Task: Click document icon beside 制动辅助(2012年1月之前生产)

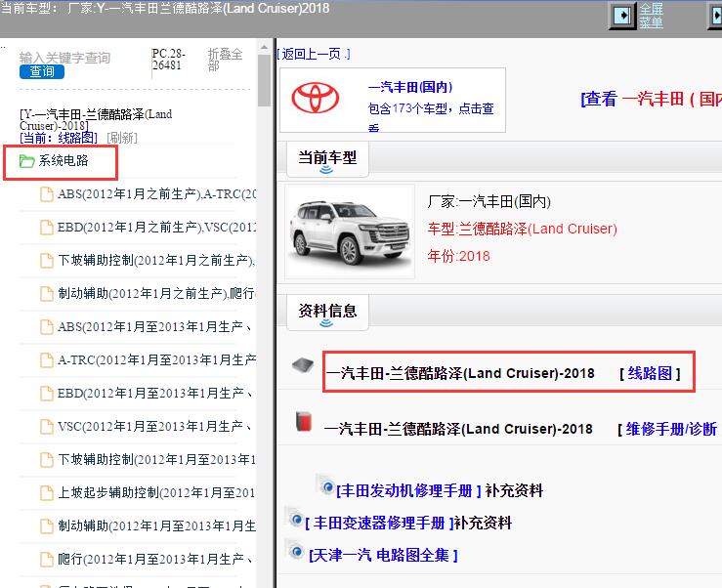Action: [x=47, y=294]
